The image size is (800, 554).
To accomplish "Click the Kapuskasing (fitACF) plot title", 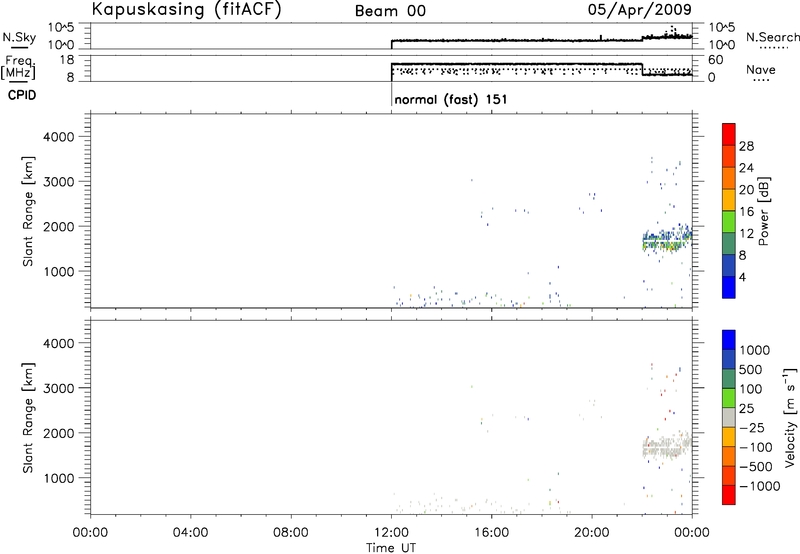I will (x=186, y=10).
